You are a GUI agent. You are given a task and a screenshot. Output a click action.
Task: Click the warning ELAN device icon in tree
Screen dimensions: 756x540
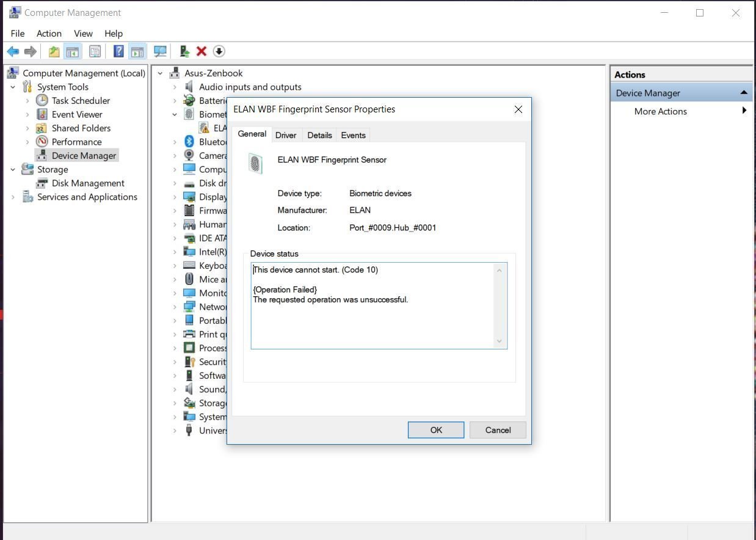tap(204, 128)
